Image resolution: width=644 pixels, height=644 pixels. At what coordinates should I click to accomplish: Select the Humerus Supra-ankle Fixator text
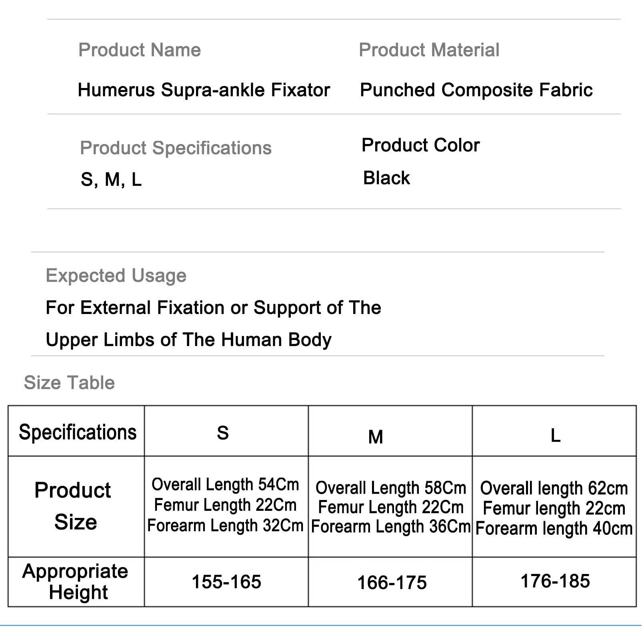click(x=204, y=90)
